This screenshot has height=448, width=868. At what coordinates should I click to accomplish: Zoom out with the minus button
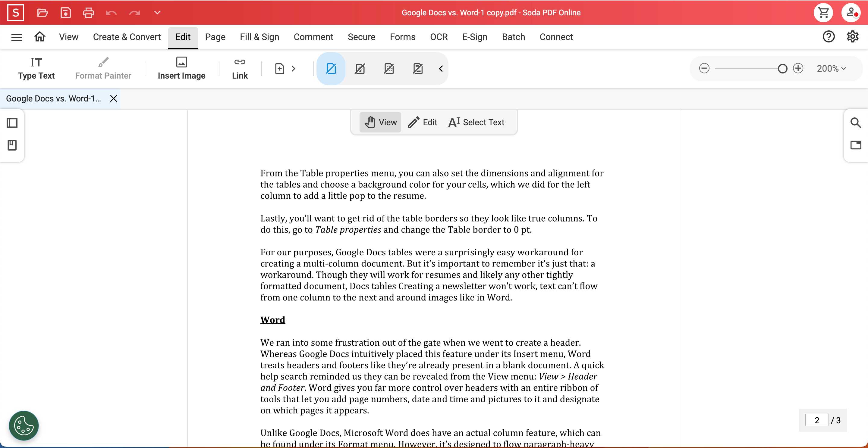(704, 68)
